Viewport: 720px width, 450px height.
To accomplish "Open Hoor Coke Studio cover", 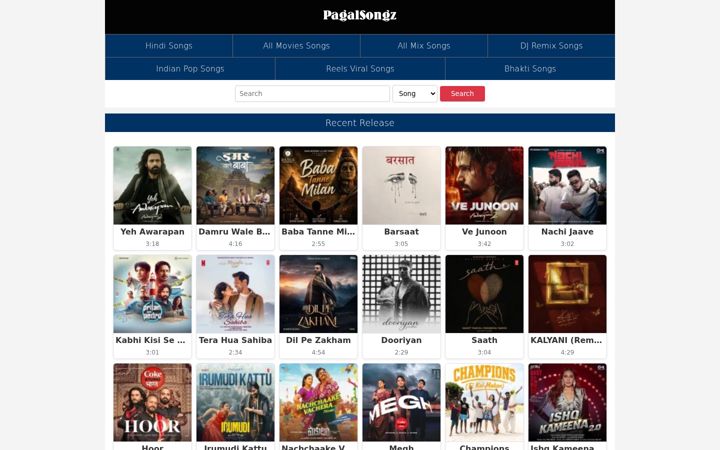I will pyautogui.click(x=152, y=403).
